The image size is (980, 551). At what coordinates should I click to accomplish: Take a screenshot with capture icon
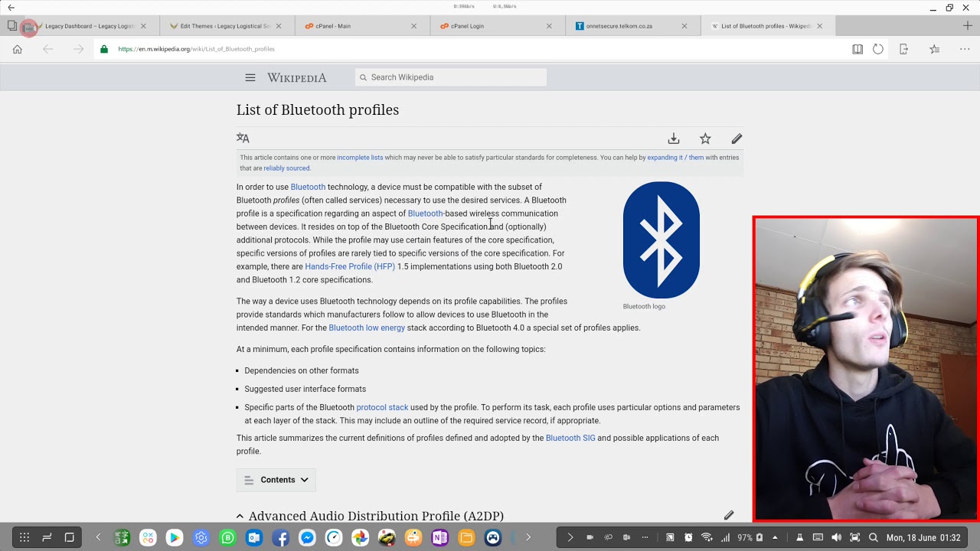[854, 537]
